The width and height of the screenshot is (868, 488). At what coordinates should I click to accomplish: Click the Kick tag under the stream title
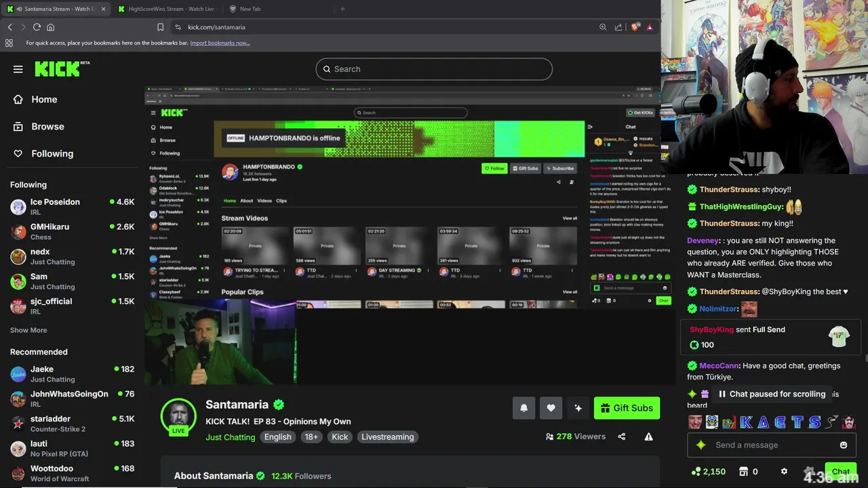coord(340,437)
